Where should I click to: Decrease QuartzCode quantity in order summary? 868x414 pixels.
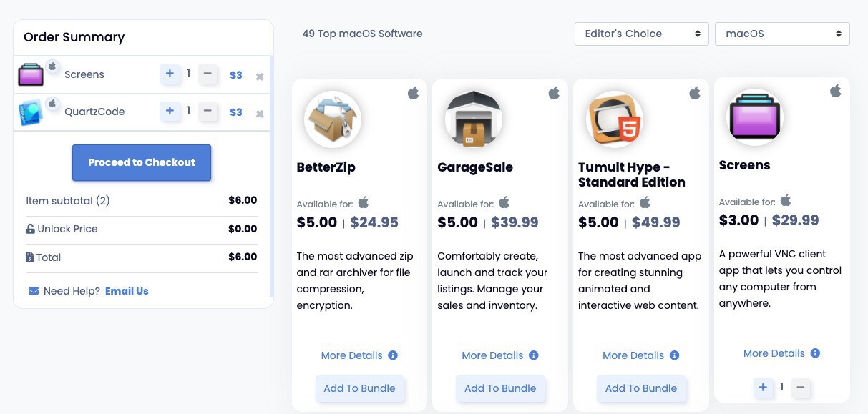pos(208,111)
